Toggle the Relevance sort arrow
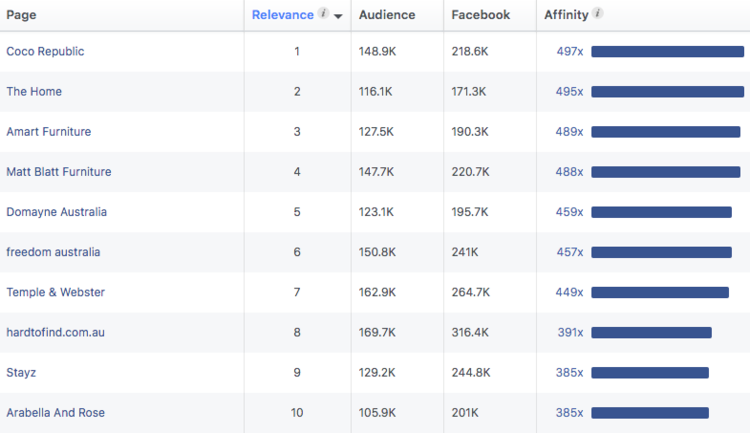The image size is (750, 433). [339, 16]
